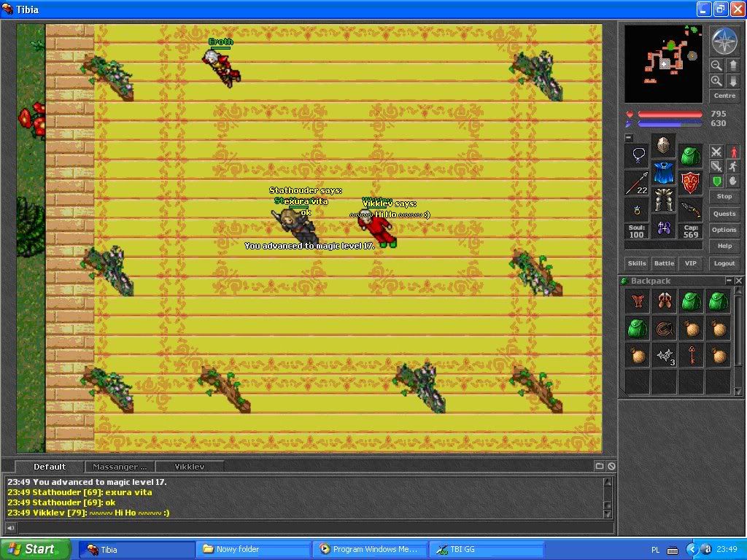Select the key item in Backpack
The height and width of the screenshot is (560, 747).
[692, 356]
